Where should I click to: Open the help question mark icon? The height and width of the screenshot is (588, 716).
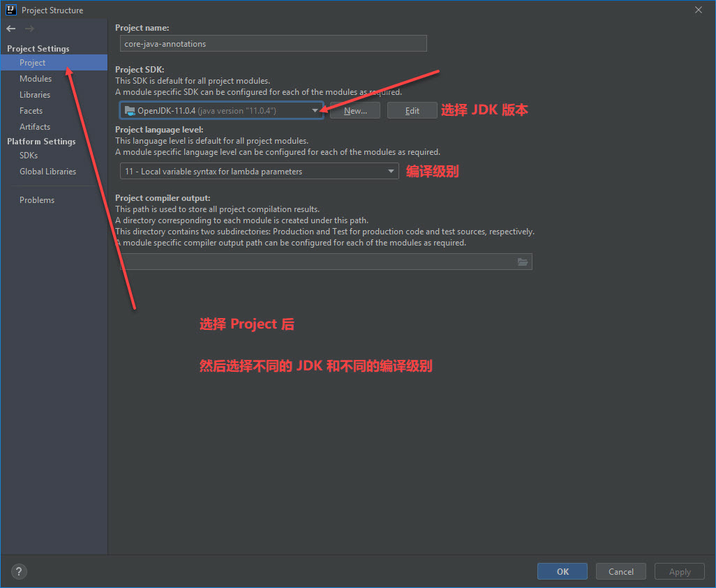[x=18, y=571]
